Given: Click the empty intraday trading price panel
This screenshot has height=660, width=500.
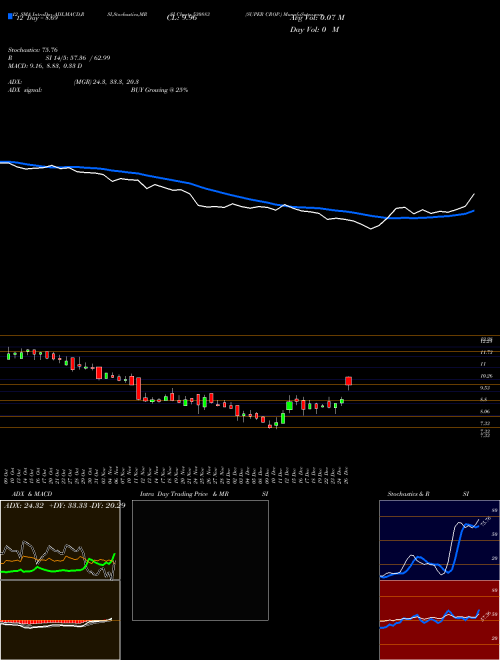Looking at the screenshot, I should pyautogui.click(x=200, y=560).
